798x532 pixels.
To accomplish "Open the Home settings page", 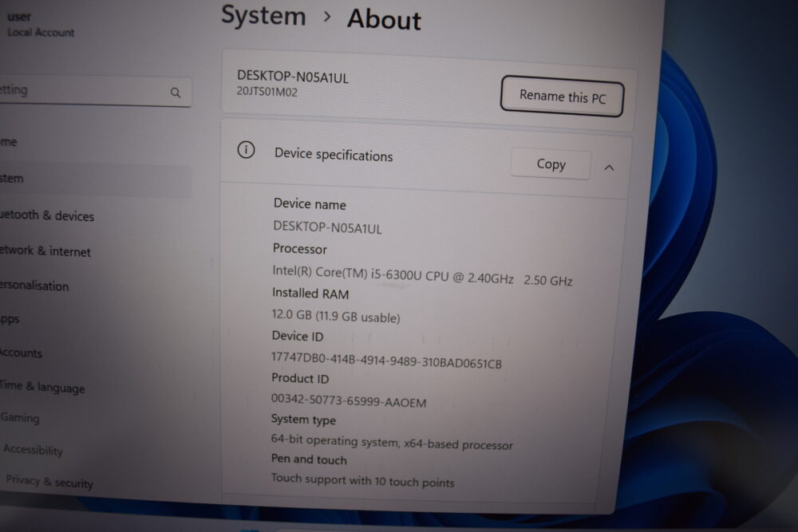I will (x=9, y=142).
